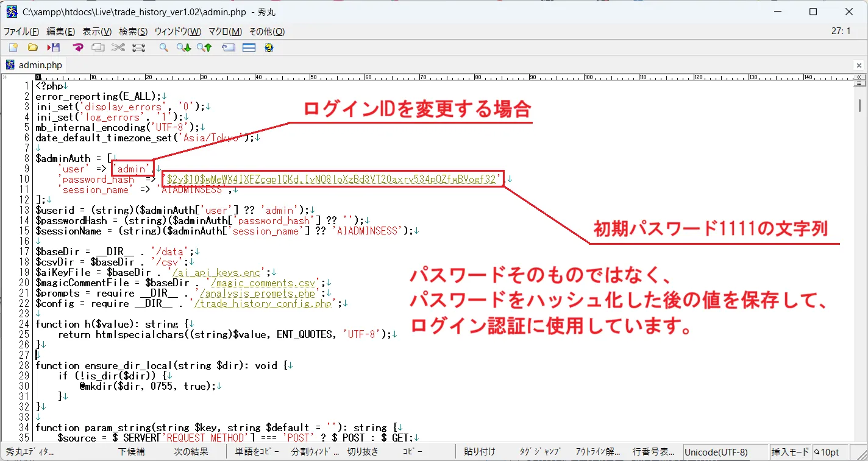Open the ファイル(F) menu
The image size is (868, 461).
[21, 32]
